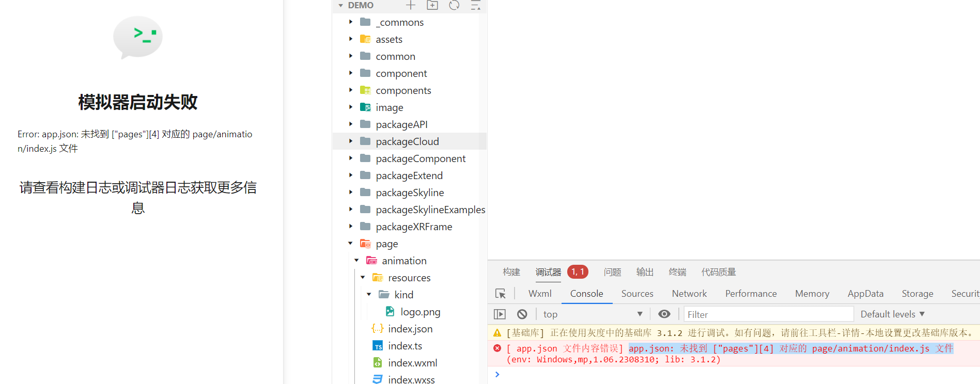This screenshot has width=980, height=384.
Task: Switch to the Wxml panel
Action: tap(540, 294)
